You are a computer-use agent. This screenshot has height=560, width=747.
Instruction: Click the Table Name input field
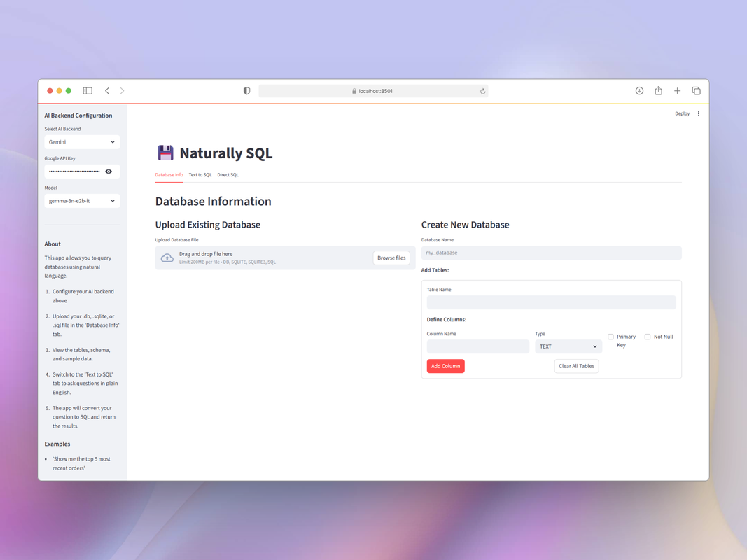(551, 302)
